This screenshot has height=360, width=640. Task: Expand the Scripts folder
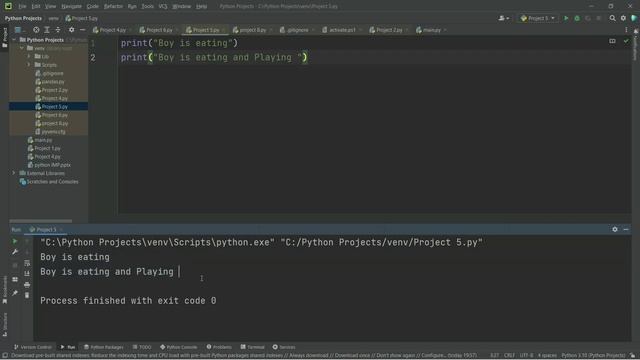pos(29,64)
